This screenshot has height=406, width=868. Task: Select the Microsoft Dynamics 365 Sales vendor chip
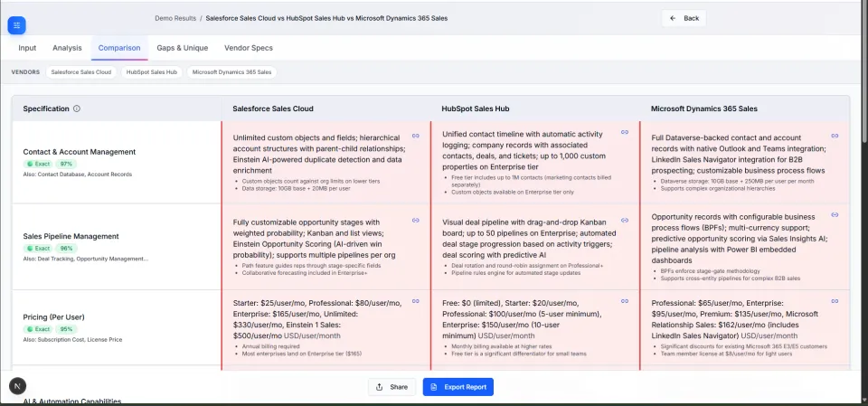232,72
